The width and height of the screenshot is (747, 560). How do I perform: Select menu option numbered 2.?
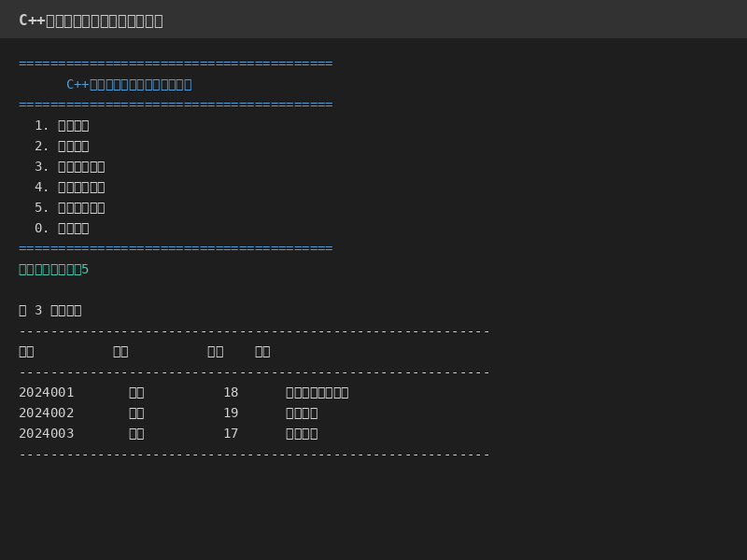(62, 147)
